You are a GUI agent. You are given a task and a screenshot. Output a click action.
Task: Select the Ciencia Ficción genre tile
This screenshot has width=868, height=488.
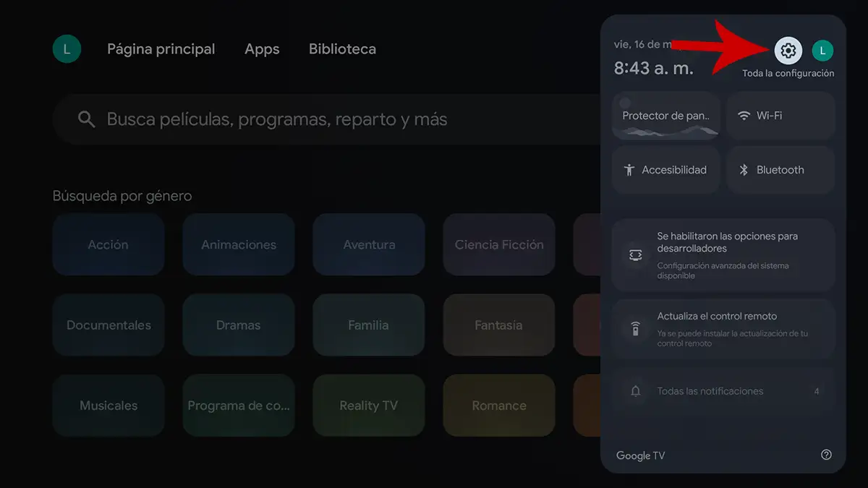499,244
